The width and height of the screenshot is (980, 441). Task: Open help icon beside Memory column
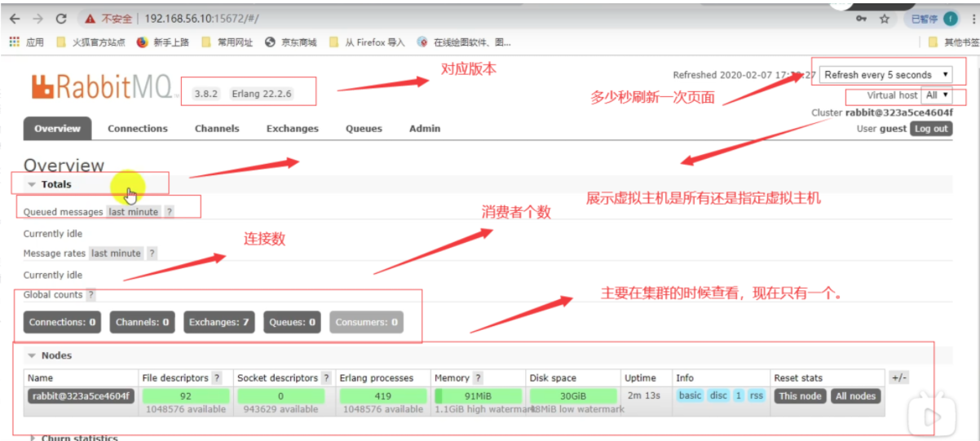478,378
